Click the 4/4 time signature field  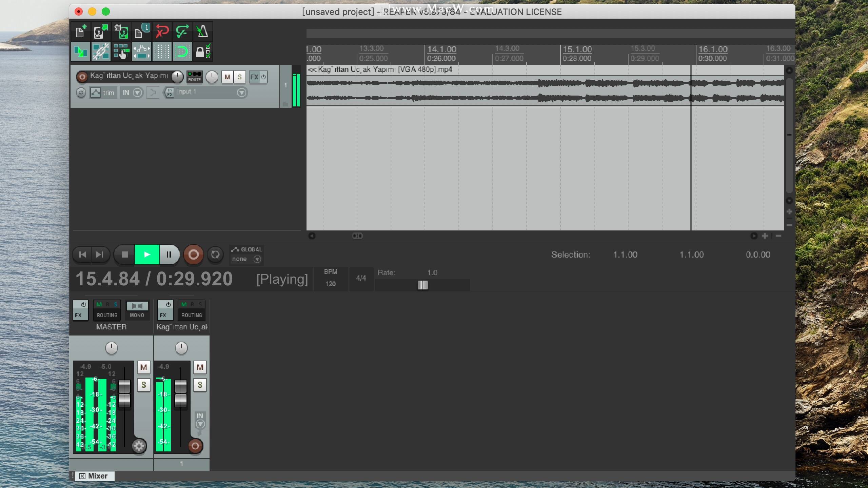coord(361,278)
